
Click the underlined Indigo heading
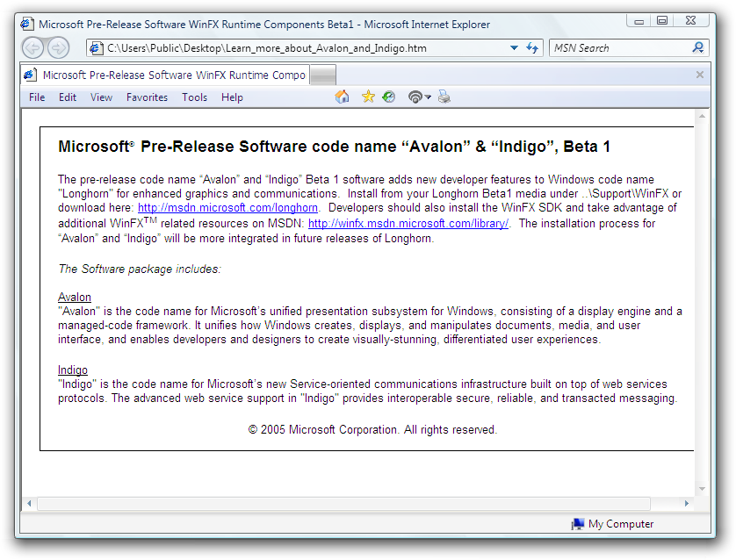coord(73,370)
